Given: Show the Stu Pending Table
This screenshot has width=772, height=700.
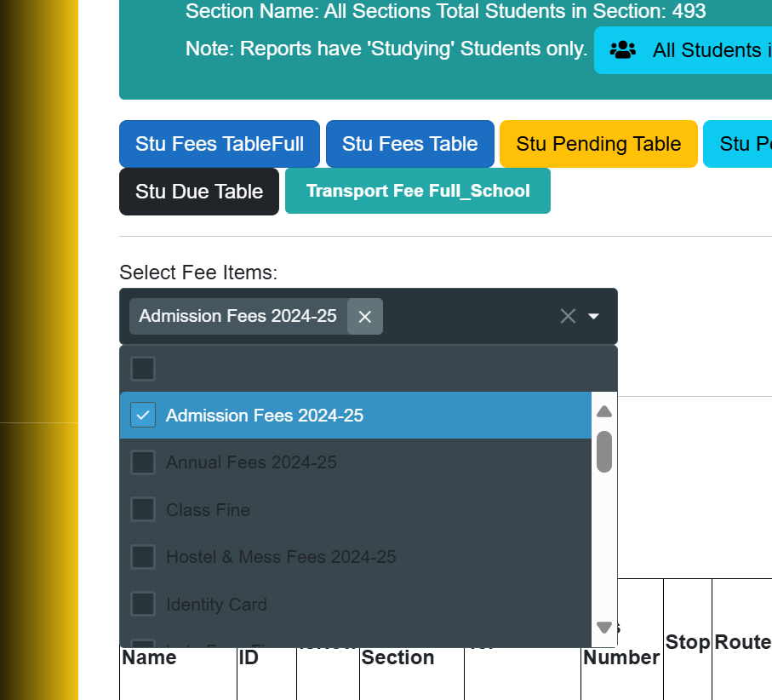Looking at the screenshot, I should pos(598,144).
